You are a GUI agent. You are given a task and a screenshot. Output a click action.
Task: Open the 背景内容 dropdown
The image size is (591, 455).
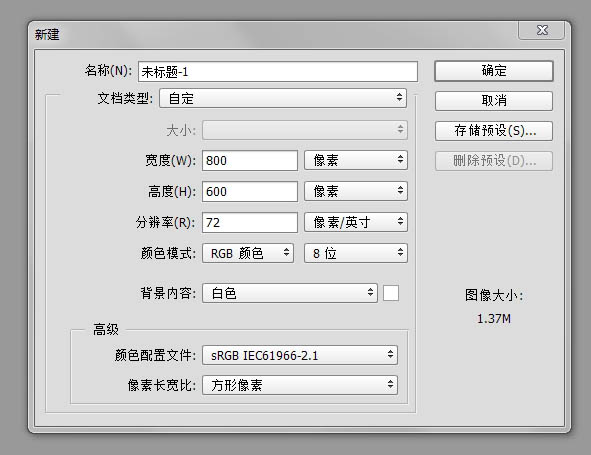pos(290,293)
